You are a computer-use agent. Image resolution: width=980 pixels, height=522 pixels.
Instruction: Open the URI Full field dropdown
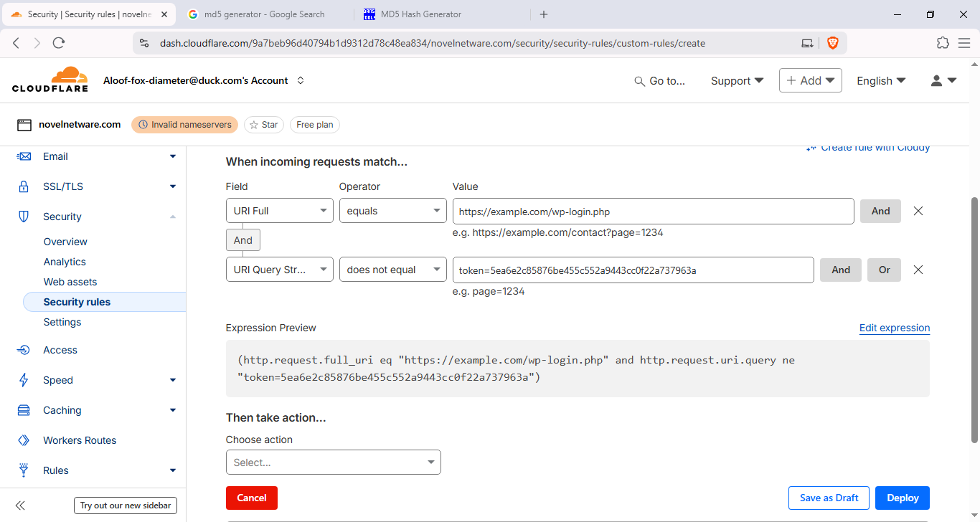click(279, 211)
